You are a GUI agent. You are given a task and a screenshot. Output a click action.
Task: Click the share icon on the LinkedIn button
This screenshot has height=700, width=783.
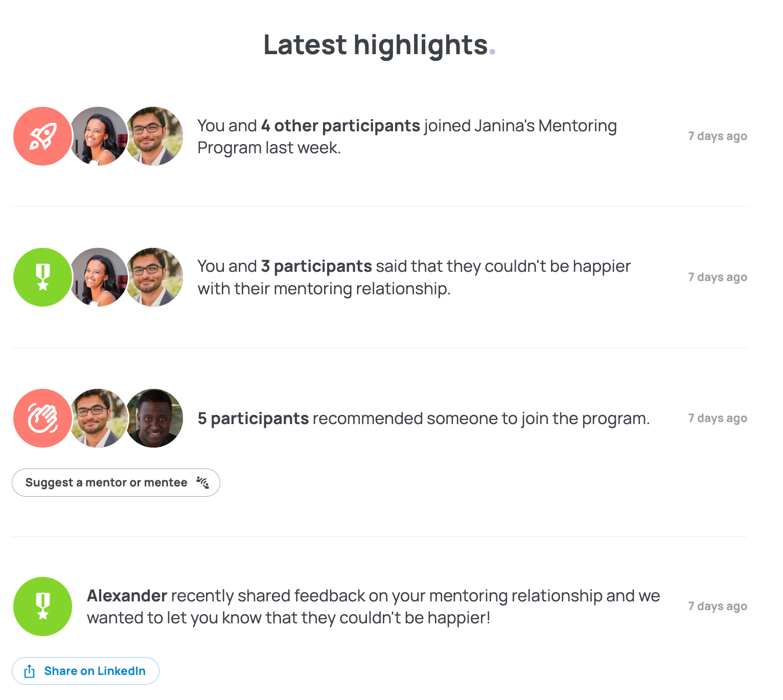tap(30, 671)
